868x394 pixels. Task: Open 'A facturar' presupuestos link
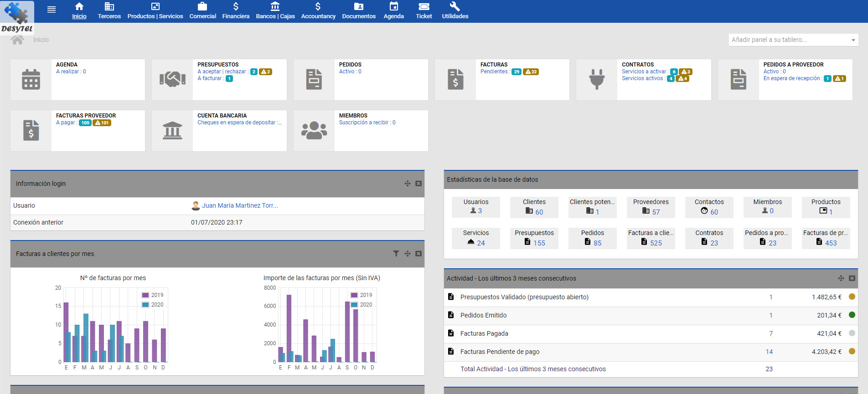click(x=211, y=78)
